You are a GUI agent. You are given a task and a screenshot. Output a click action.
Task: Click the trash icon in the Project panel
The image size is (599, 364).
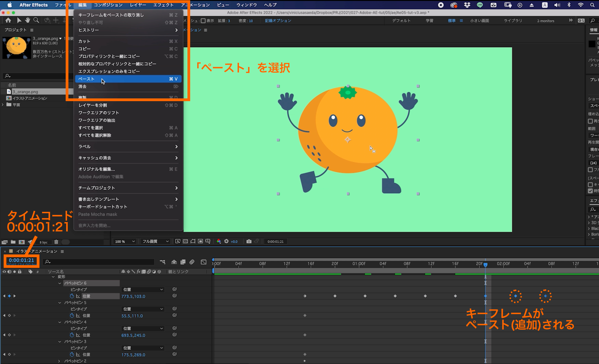(x=56, y=242)
